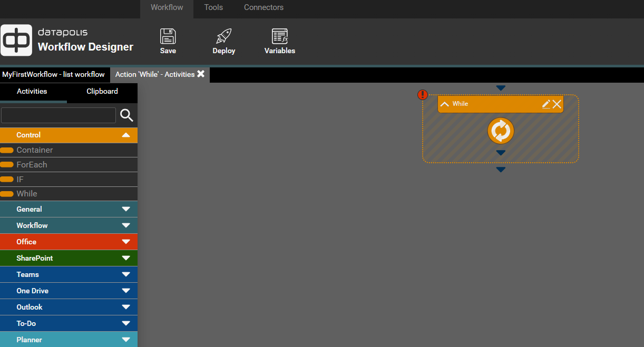This screenshot has width=644, height=347.
Task: Click the Save disk icon
Action: (168, 36)
